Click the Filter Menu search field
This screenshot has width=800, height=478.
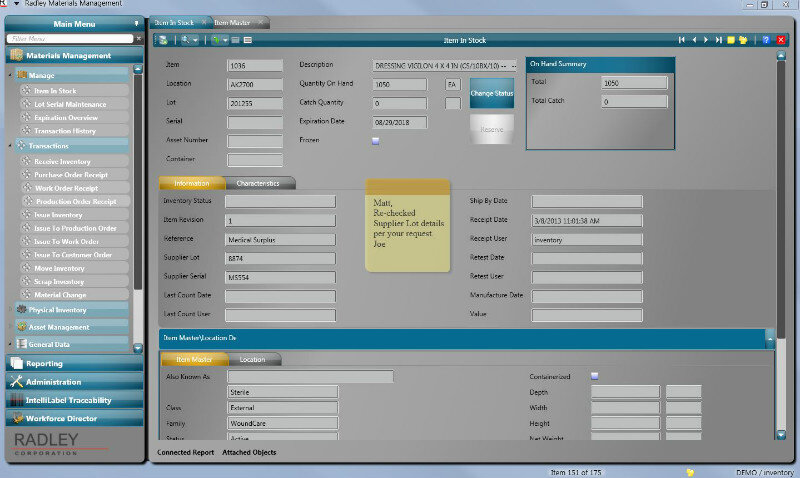pos(70,39)
